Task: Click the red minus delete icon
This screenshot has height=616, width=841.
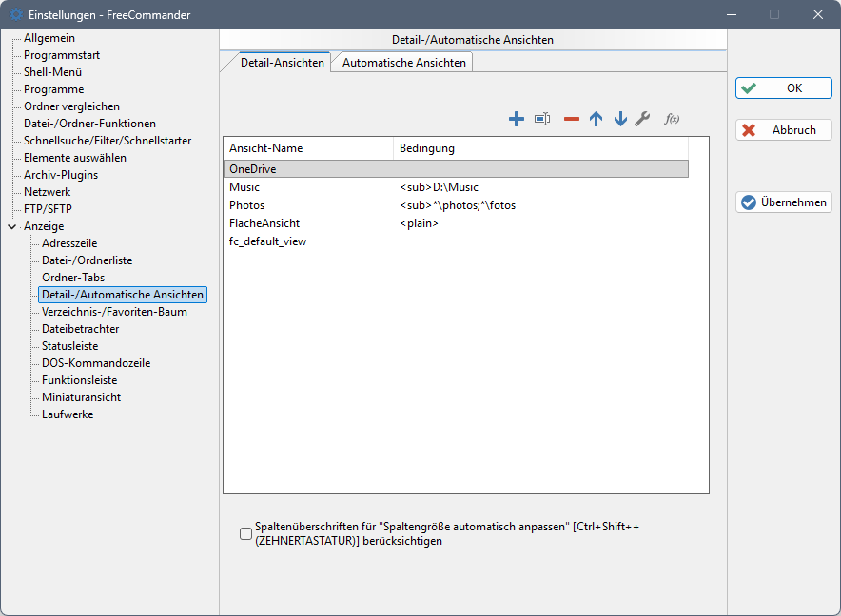Action: 571,119
